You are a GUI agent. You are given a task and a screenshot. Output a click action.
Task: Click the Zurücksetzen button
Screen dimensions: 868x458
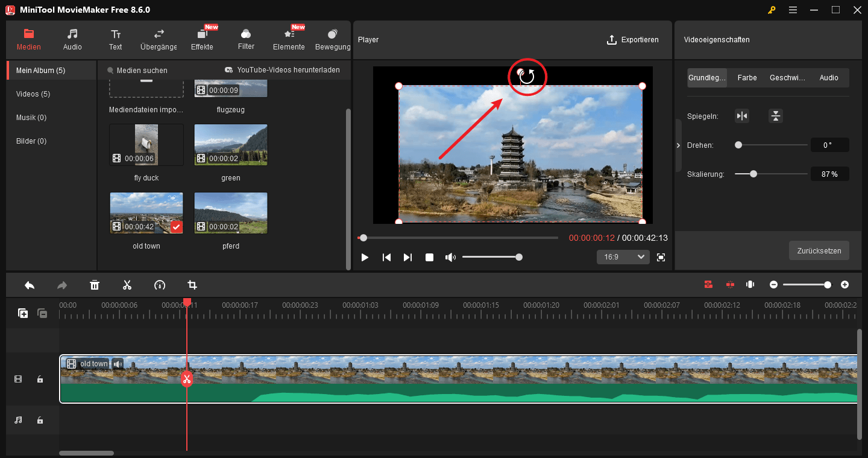tap(819, 250)
